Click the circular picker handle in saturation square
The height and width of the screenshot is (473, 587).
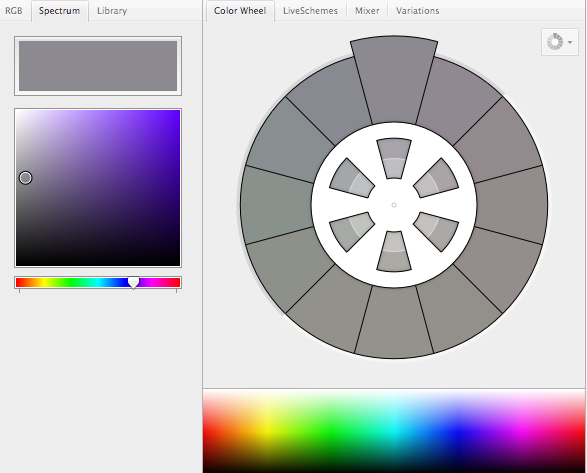[x=25, y=178]
